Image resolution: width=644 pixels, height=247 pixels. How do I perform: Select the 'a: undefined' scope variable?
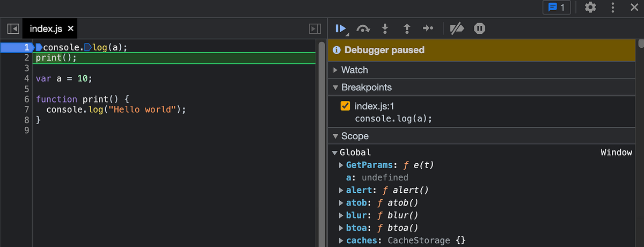[377, 178]
